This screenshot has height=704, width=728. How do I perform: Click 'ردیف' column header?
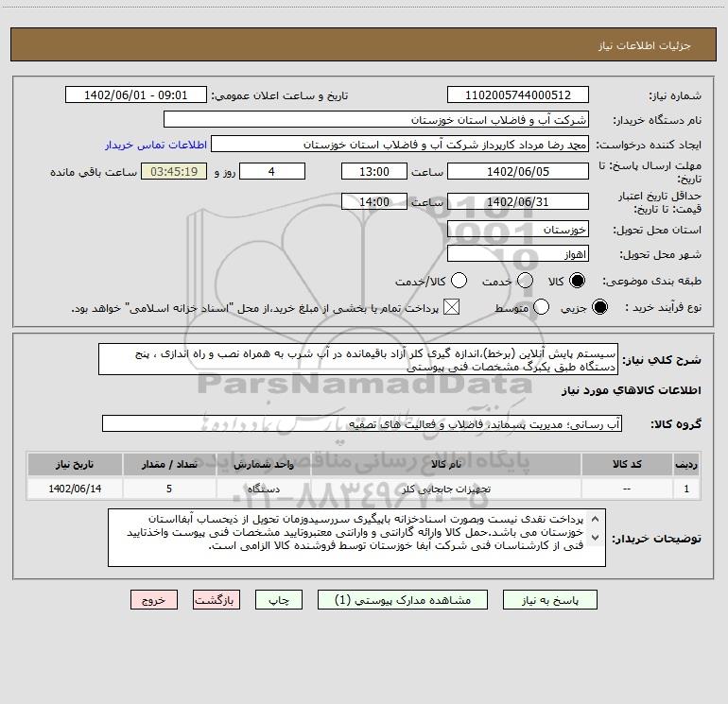click(686, 464)
